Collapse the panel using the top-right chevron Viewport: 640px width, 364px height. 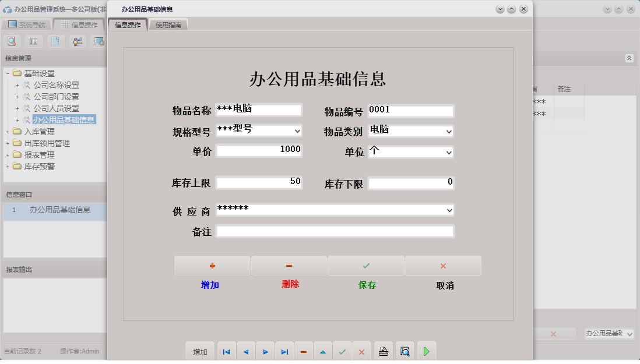click(629, 58)
